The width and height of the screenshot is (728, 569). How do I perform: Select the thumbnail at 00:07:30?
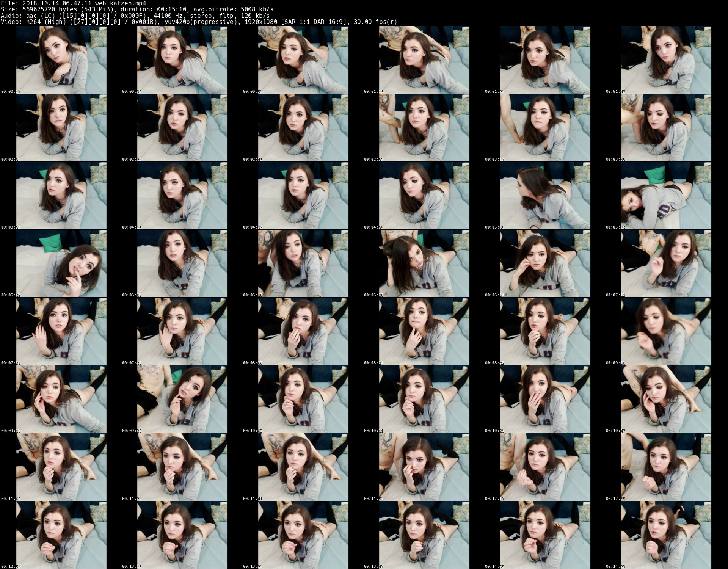pos(61,331)
